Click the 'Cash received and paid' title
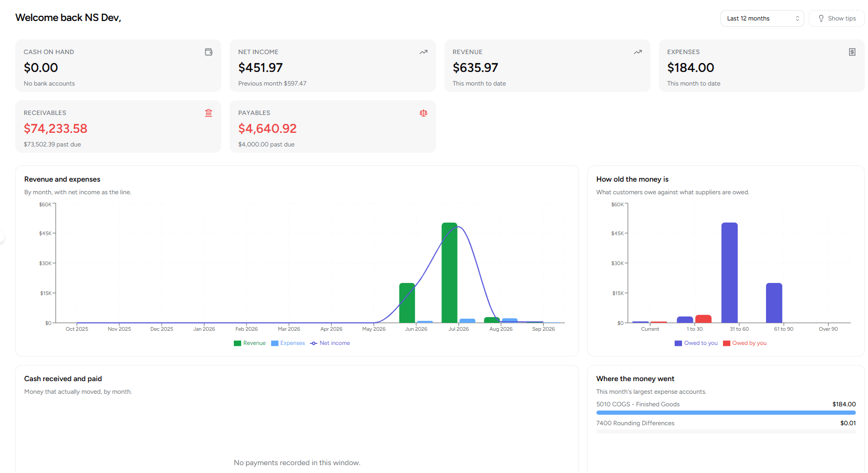The width and height of the screenshot is (868, 473). point(63,379)
